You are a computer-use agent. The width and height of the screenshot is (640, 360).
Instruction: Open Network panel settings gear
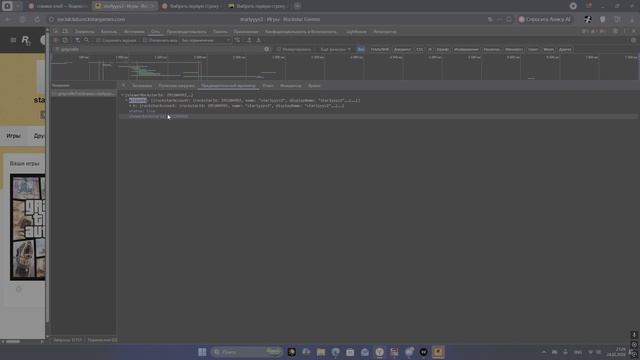pos(633,40)
